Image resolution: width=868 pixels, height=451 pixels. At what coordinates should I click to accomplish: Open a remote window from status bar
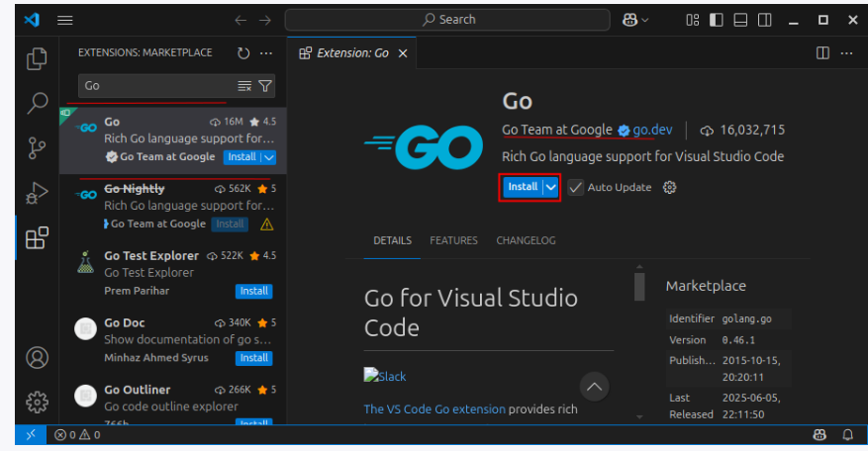[x=31, y=435]
